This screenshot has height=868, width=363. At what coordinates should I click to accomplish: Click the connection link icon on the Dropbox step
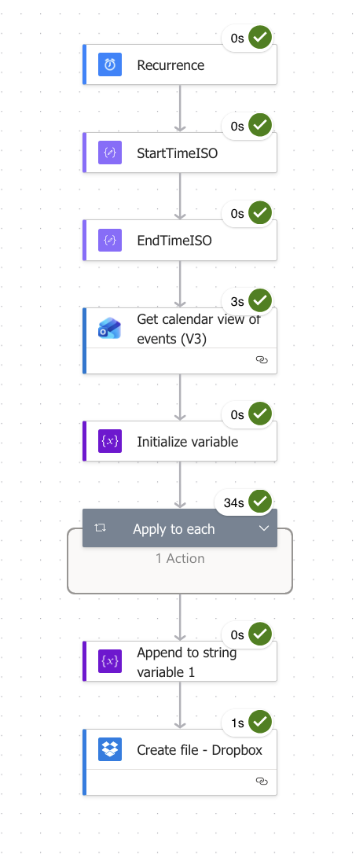click(262, 781)
